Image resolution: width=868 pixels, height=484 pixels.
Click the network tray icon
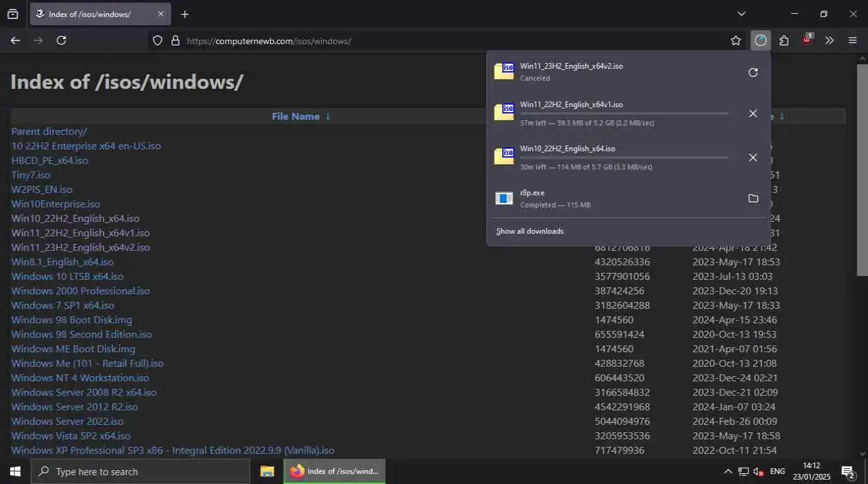743,472
